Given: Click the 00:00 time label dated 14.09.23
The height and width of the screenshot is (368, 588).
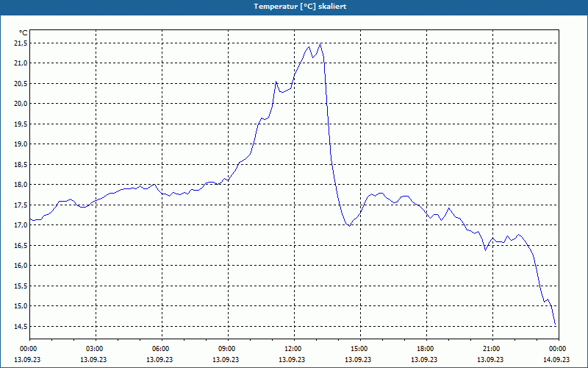Looking at the screenshot, I should [x=558, y=349].
